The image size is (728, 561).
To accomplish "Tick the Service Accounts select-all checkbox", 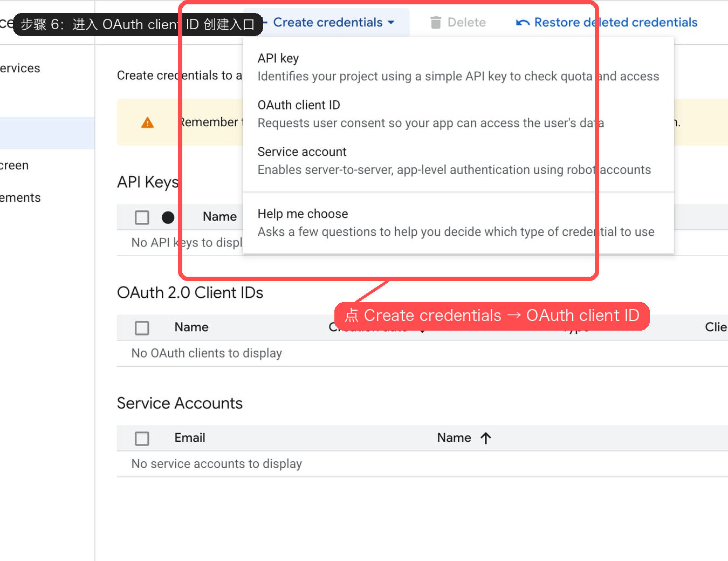I will click(142, 439).
